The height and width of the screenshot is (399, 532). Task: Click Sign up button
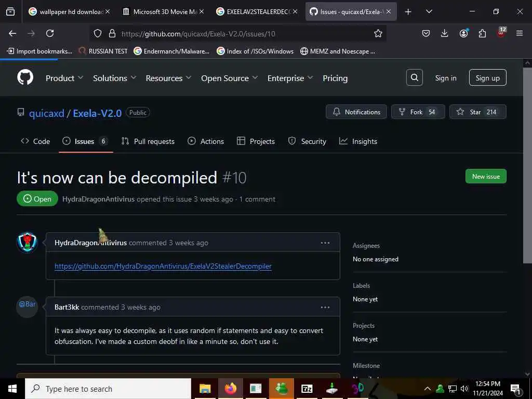pos(487,78)
